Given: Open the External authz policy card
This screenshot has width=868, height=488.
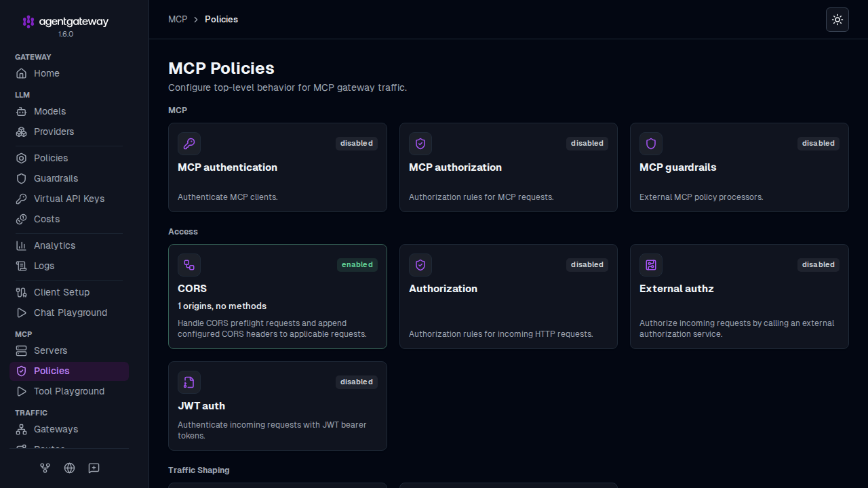Looking at the screenshot, I should 739,297.
